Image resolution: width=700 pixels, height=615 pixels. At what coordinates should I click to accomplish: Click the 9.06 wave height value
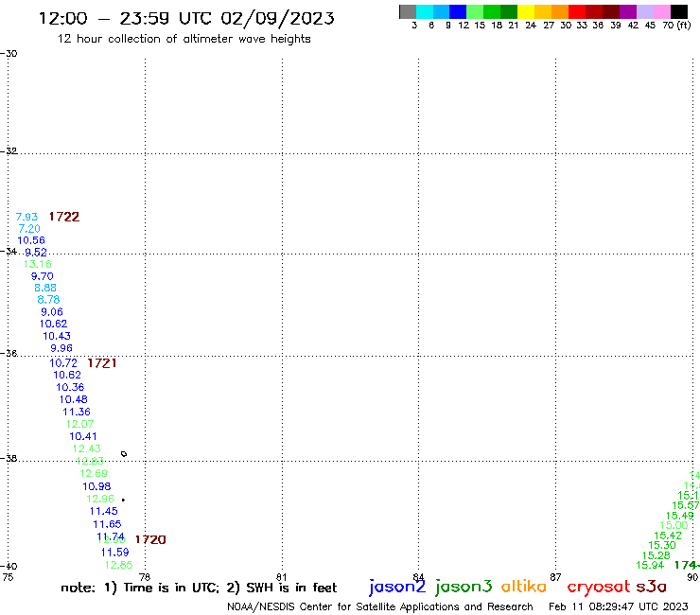52,312
